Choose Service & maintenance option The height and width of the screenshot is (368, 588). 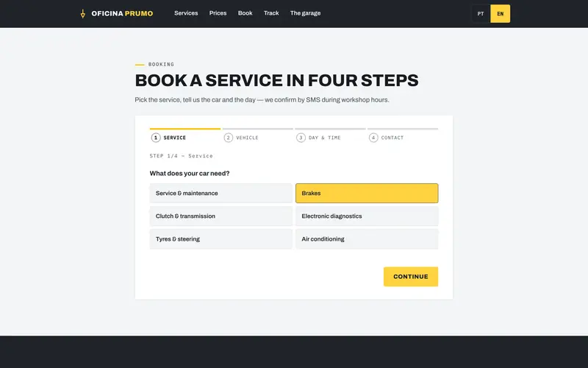point(221,194)
